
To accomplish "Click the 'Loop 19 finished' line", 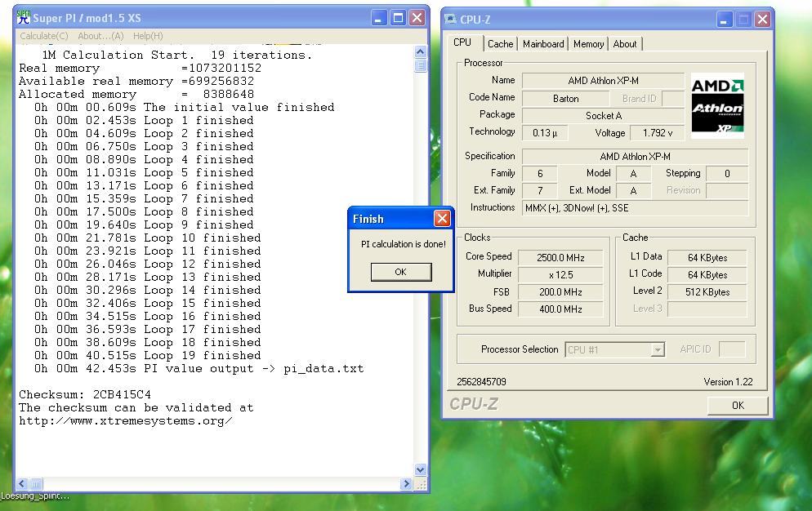I will [x=148, y=356].
